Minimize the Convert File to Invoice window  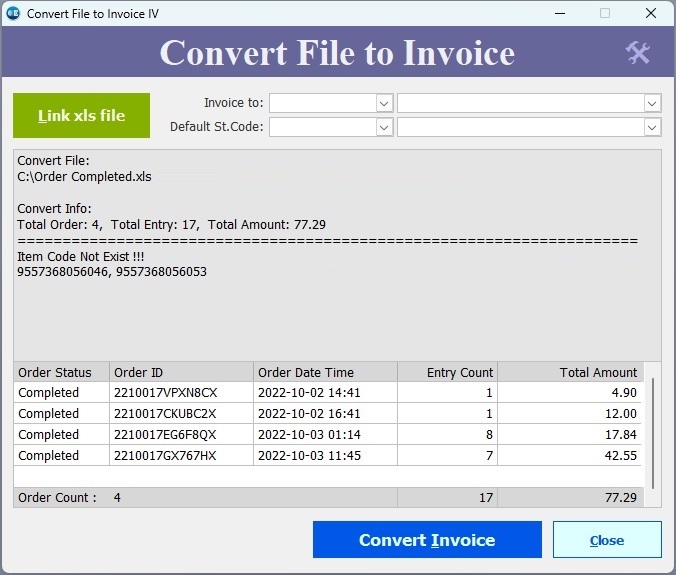coord(556,14)
